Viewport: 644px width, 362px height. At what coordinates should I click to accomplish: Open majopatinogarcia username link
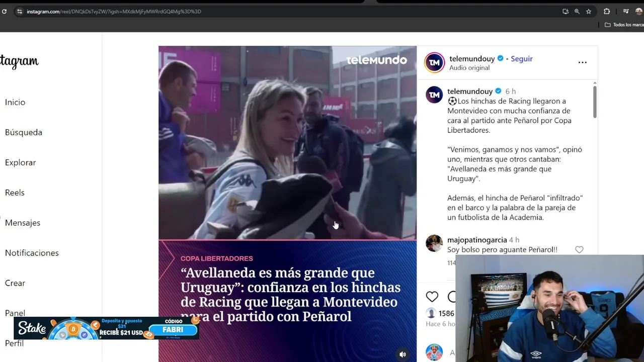tap(477, 240)
